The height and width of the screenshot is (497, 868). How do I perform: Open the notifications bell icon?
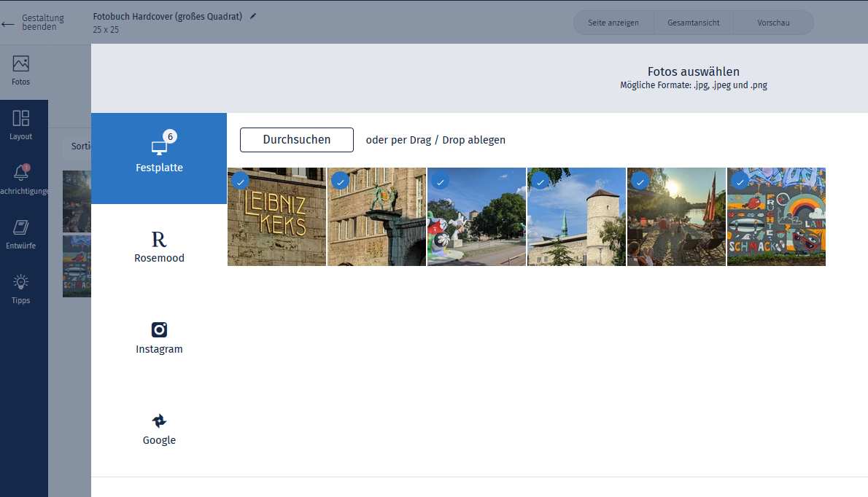pos(21,173)
